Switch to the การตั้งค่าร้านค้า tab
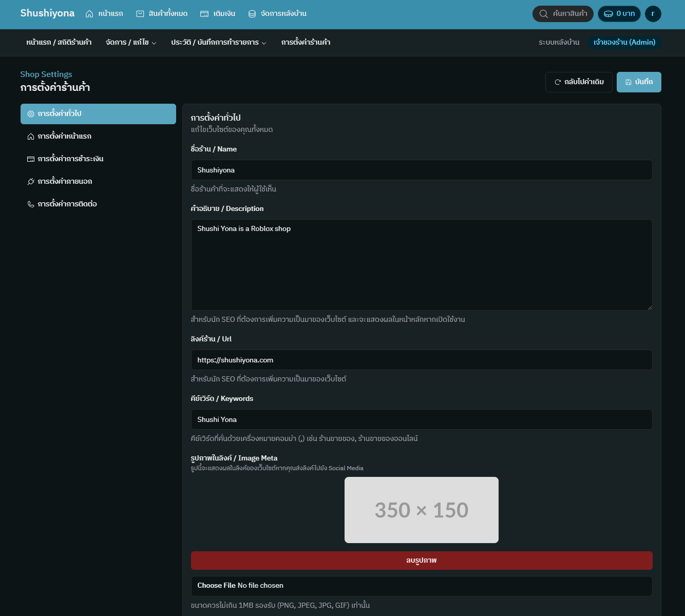 click(305, 43)
